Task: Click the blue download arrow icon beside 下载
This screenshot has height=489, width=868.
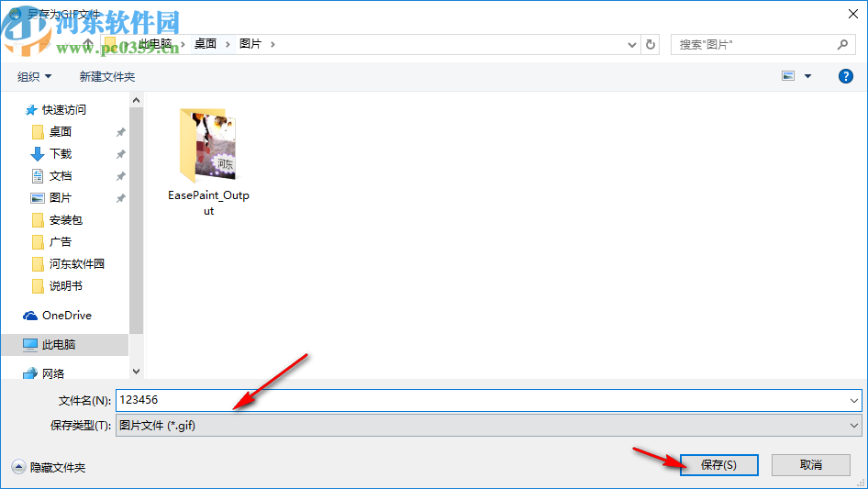Action: coord(37,154)
